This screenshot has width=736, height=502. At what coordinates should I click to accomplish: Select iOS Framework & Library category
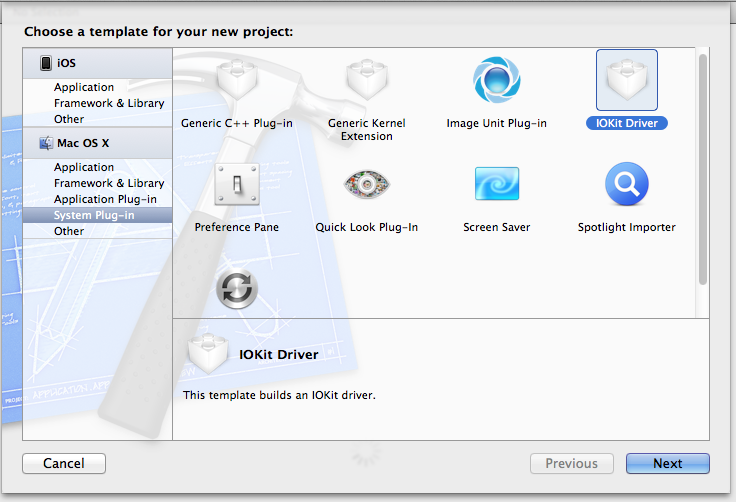tap(109, 103)
